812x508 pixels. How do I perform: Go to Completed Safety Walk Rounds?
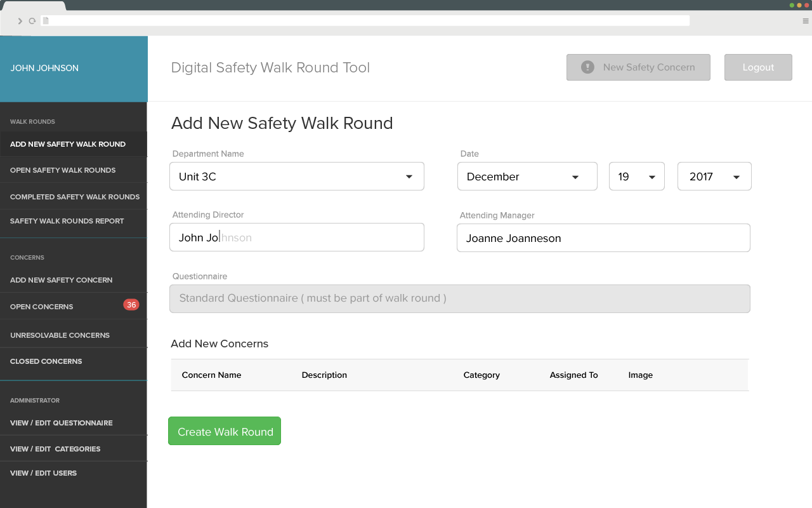pos(74,197)
